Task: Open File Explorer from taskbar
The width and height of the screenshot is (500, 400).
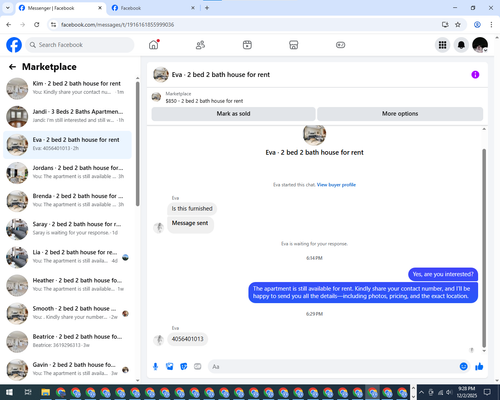Action: coord(46,392)
